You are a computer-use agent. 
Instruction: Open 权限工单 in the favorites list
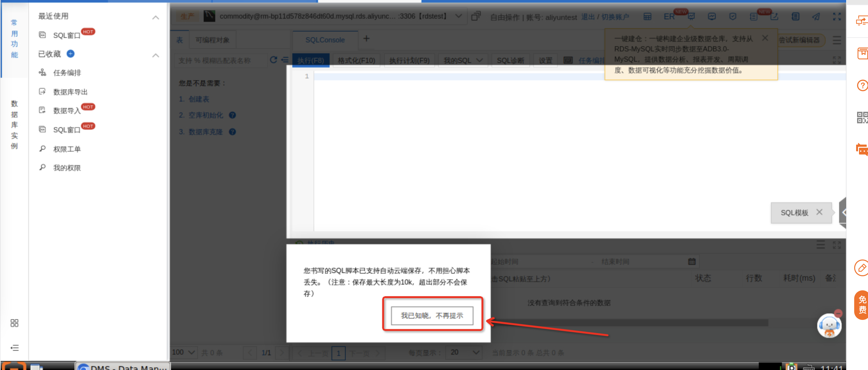[x=67, y=149]
